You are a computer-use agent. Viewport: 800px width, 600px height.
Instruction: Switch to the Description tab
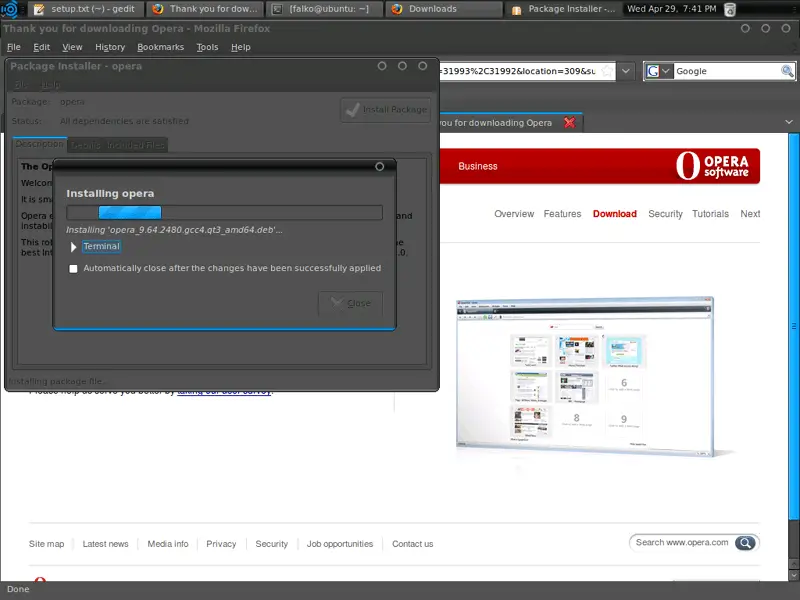[39, 144]
